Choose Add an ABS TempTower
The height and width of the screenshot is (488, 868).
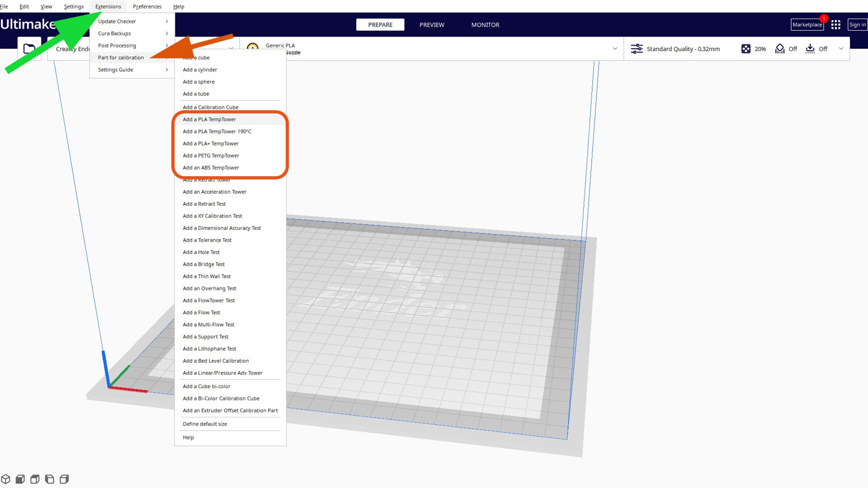(230, 168)
